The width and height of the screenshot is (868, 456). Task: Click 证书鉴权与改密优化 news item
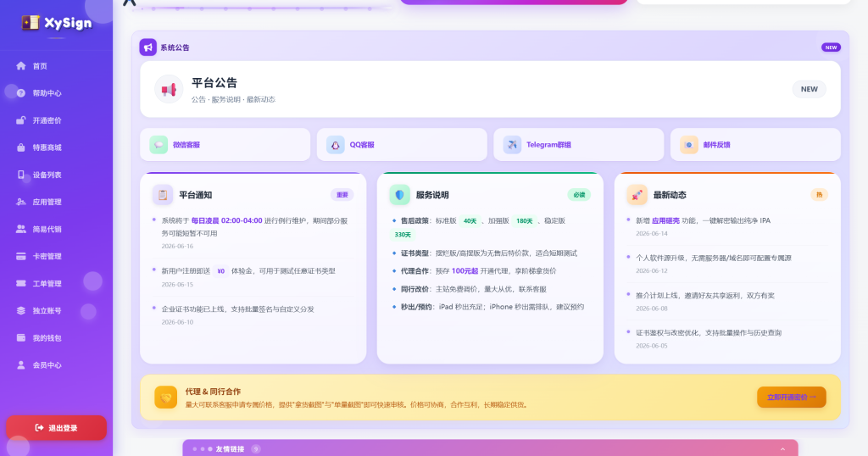point(709,332)
